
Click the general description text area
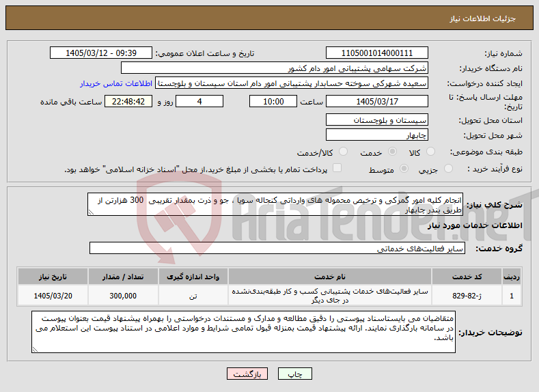click(275, 204)
